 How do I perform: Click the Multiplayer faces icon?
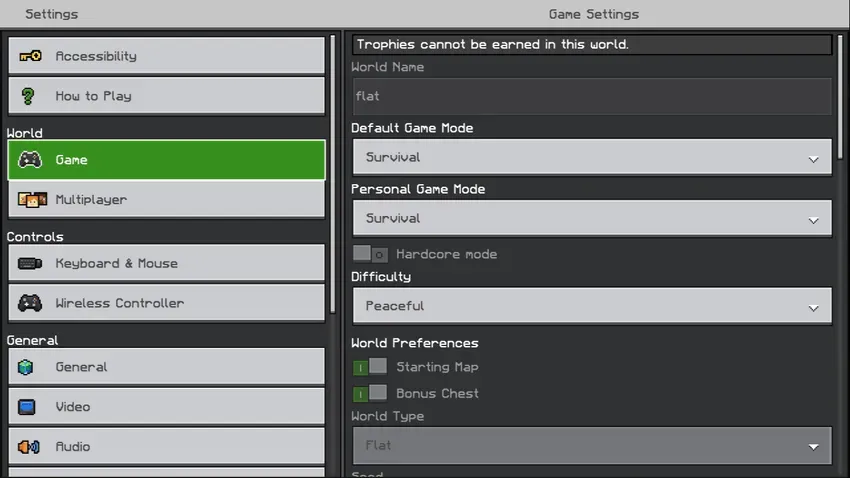[32, 199]
